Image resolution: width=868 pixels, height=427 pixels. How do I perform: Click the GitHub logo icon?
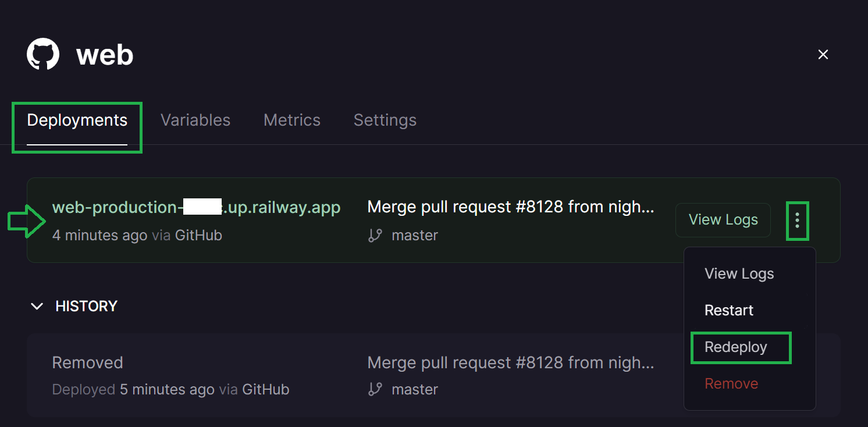(43, 55)
